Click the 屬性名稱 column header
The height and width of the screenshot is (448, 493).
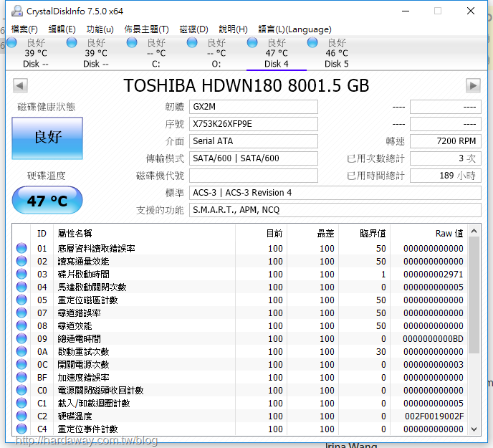tap(144, 234)
